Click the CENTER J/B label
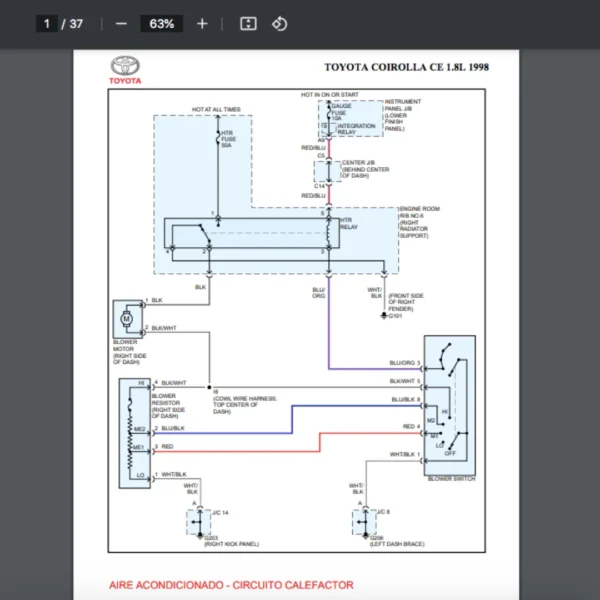Image resolution: width=600 pixels, height=600 pixels. [x=358, y=163]
